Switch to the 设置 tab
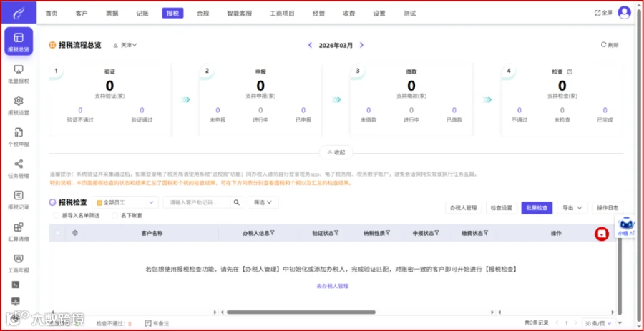644x331 pixels. pyautogui.click(x=379, y=13)
